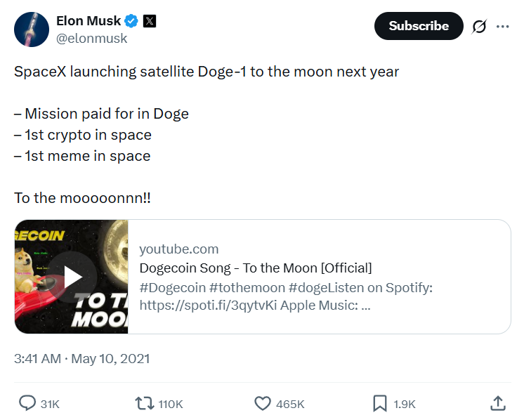Click the blue verified checkmark badge
The width and height of the screenshot is (524, 420).
click(x=130, y=21)
